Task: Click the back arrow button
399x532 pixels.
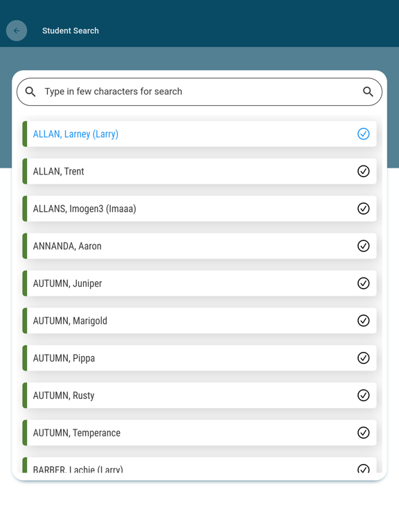Action: tap(17, 30)
